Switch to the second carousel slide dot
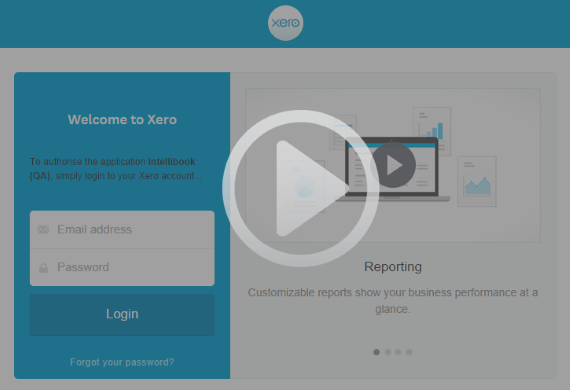The height and width of the screenshot is (390, 570). coord(388,352)
